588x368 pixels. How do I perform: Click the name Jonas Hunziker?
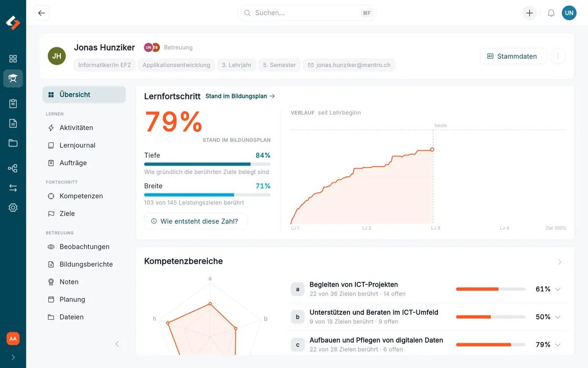click(104, 47)
